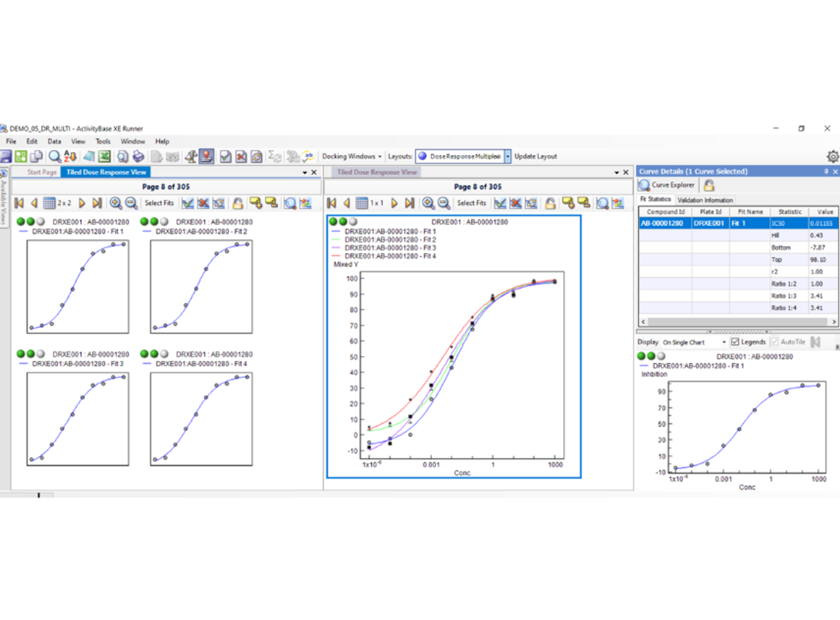
Task: Go to next page in right tiled view
Action: click(x=394, y=203)
